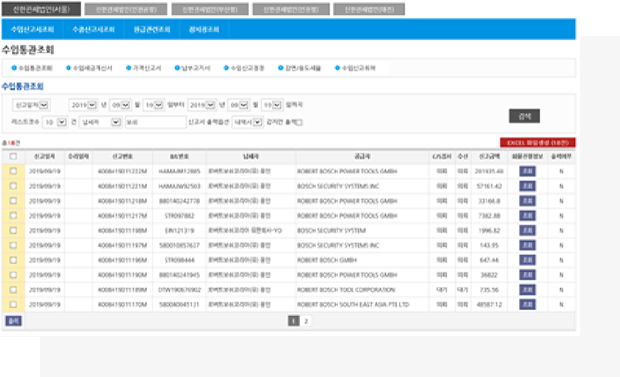Open 조회 for ROBERT BOSCH TOOL CORPORATION row
Image resolution: width=620 pixels, height=377 pixels.
pyautogui.click(x=527, y=290)
